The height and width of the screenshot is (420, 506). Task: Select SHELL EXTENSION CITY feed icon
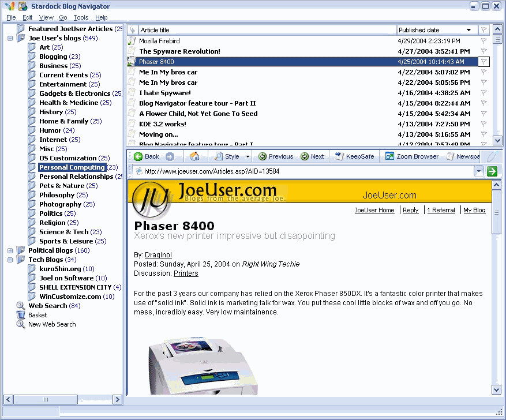coord(32,287)
